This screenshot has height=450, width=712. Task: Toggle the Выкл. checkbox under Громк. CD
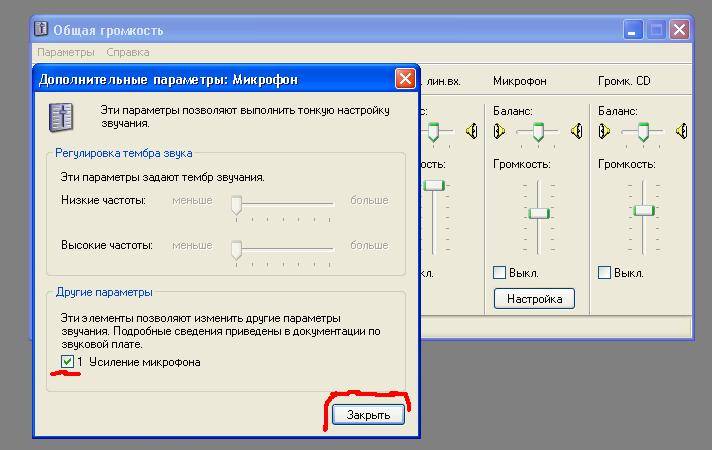pyautogui.click(x=604, y=272)
